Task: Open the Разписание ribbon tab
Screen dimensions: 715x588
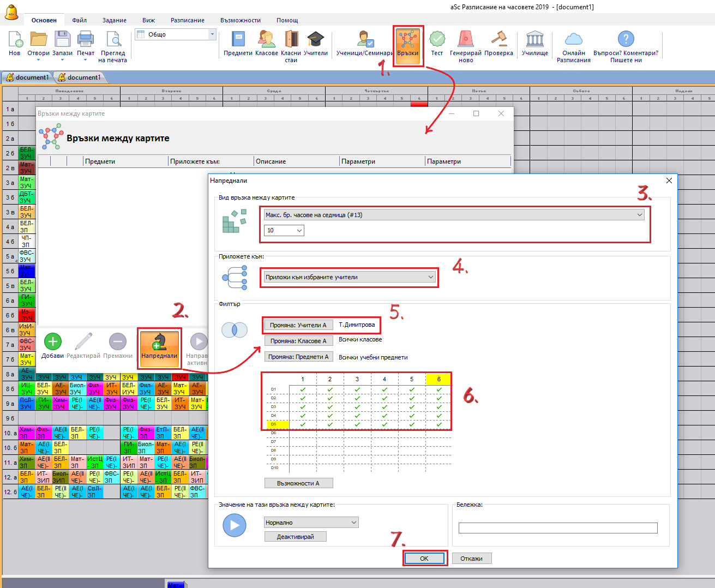Action: click(187, 20)
